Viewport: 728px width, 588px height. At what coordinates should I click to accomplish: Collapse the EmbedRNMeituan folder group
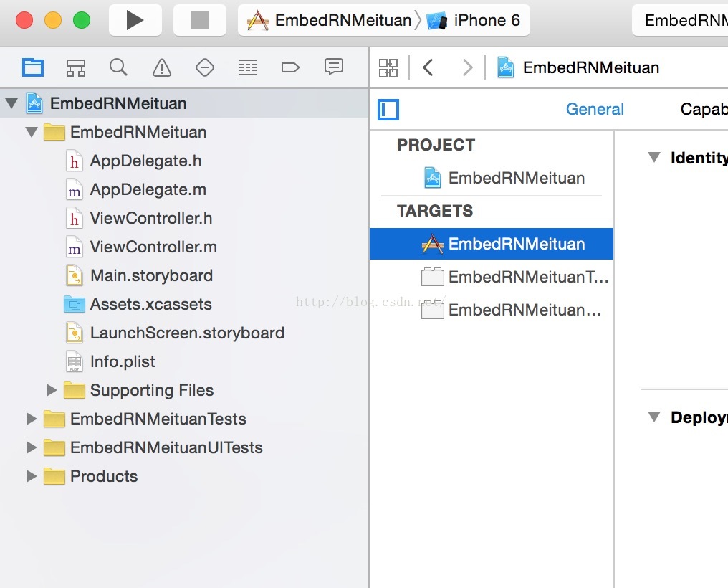click(x=32, y=133)
